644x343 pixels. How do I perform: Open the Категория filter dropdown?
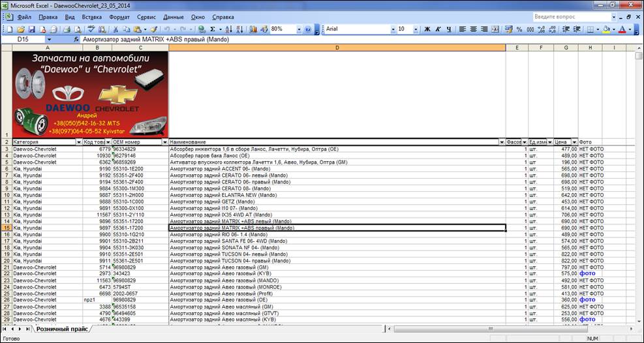coord(79,142)
